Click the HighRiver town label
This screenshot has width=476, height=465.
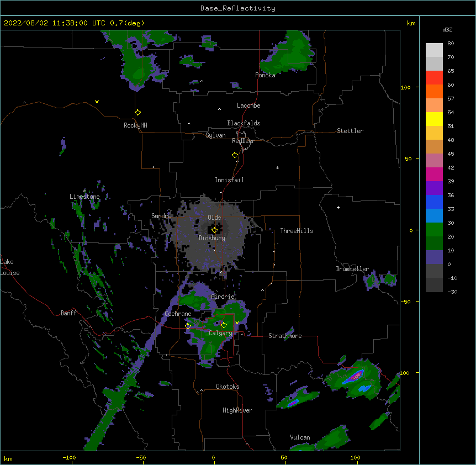(x=237, y=410)
